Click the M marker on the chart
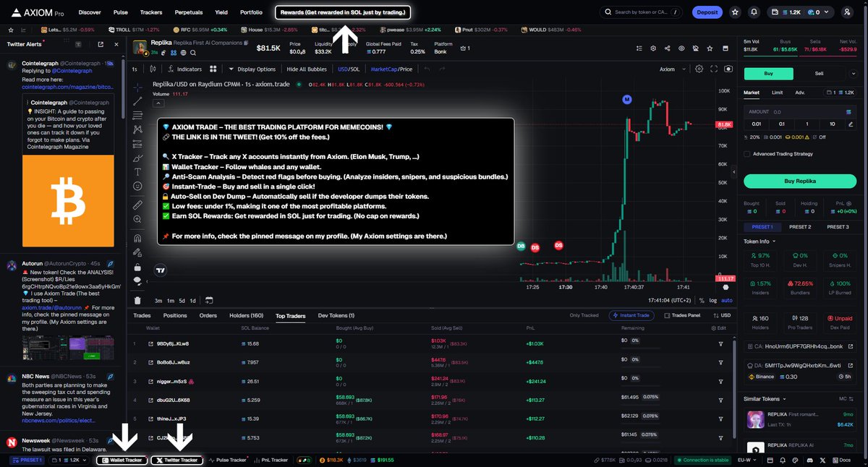Screen dimensions: 868x467 pos(626,98)
